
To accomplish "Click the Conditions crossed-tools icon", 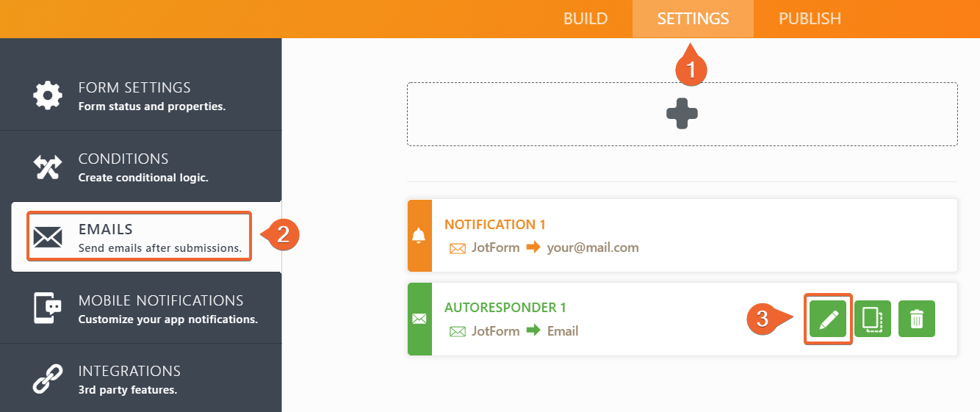I will click(48, 167).
